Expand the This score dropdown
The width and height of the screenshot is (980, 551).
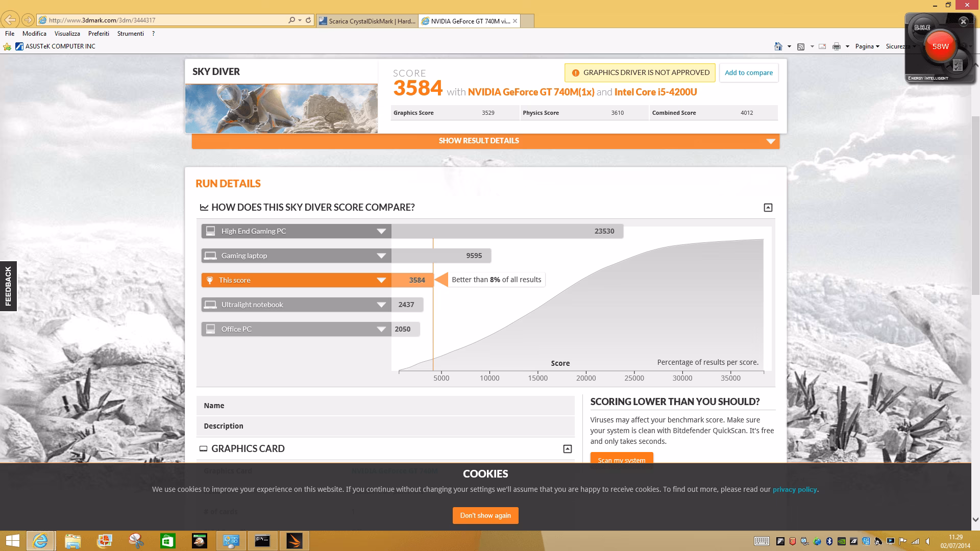pyautogui.click(x=381, y=280)
